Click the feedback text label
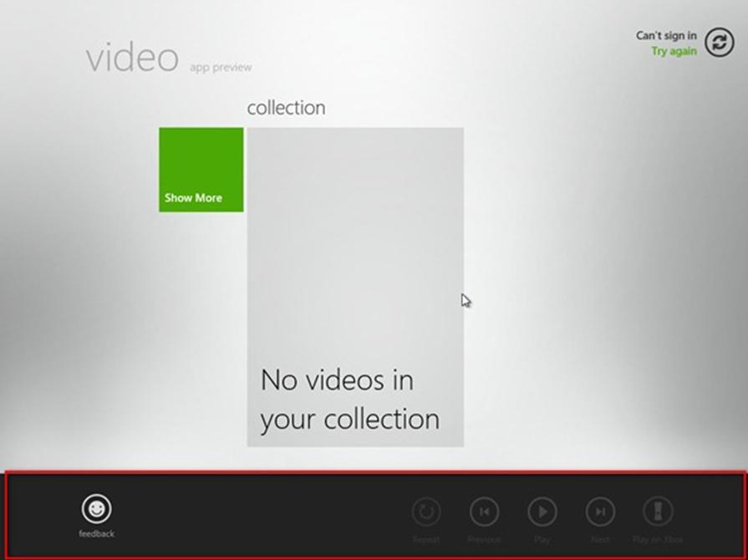Image resolution: width=748 pixels, height=560 pixels. [x=96, y=534]
